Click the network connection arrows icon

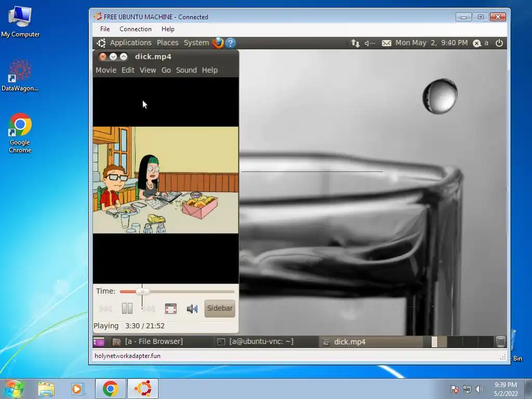tap(355, 43)
